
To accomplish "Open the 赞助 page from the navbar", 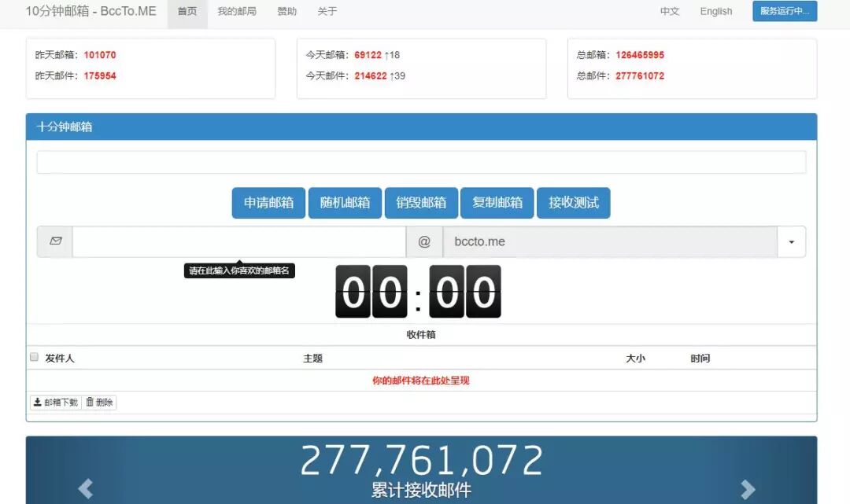I will tap(286, 11).
